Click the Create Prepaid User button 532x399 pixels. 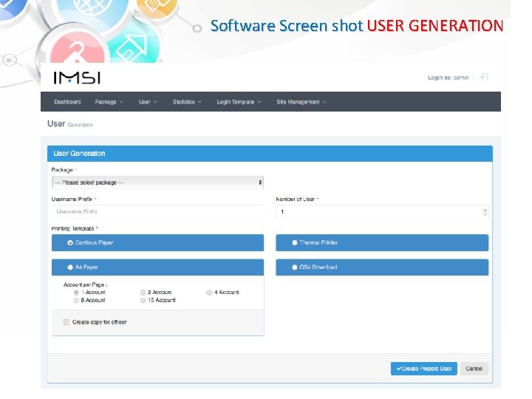pyautogui.click(x=424, y=369)
